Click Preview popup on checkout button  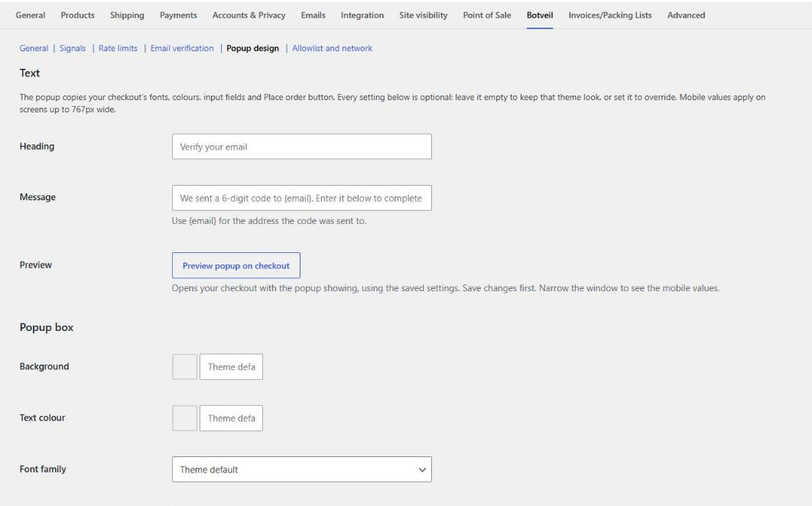[235, 266]
